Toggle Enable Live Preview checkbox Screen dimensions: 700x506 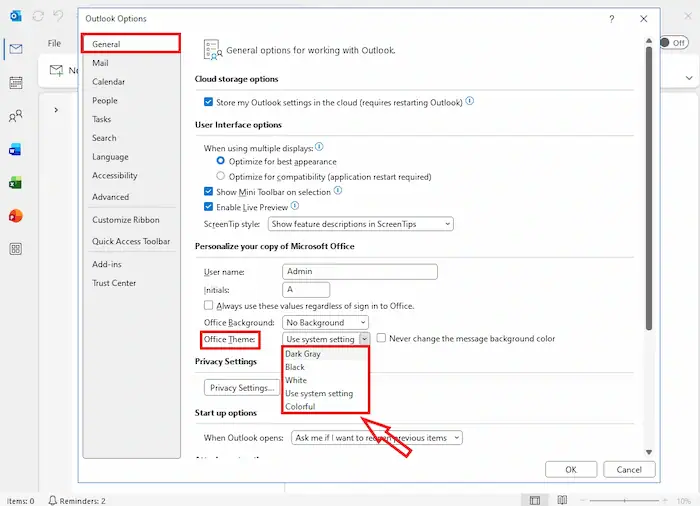208,206
